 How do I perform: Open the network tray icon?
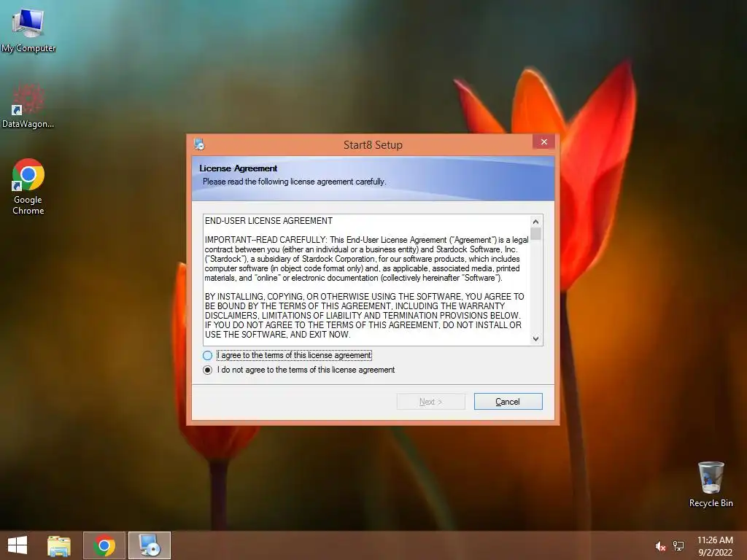[678, 546]
